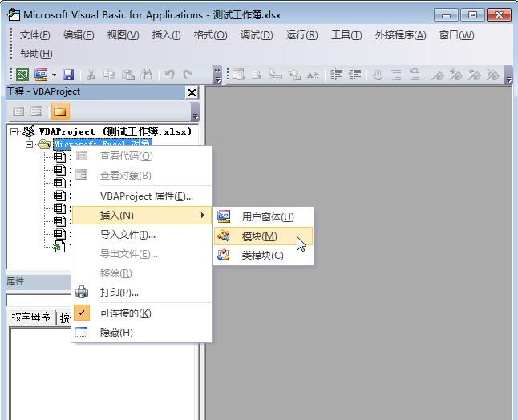Collapse the VBAProject (测试工作簿.xlsx) tree node
518x420 pixels.
point(14,132)
